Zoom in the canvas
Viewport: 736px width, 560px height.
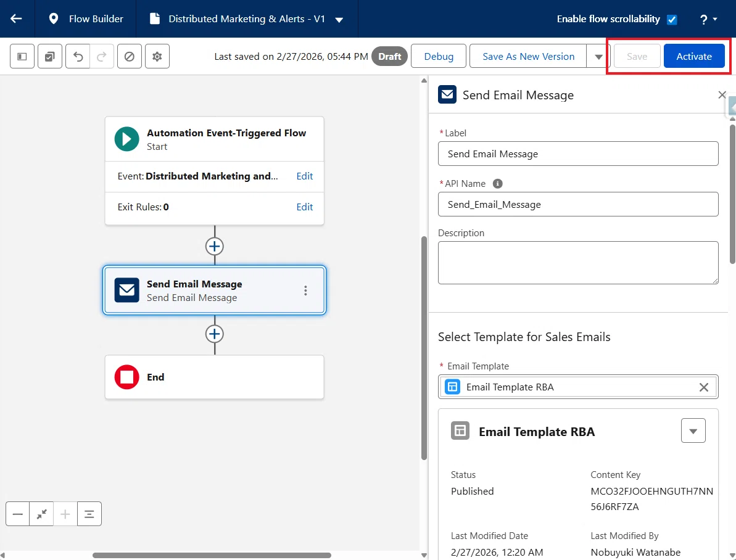(65, 514)
